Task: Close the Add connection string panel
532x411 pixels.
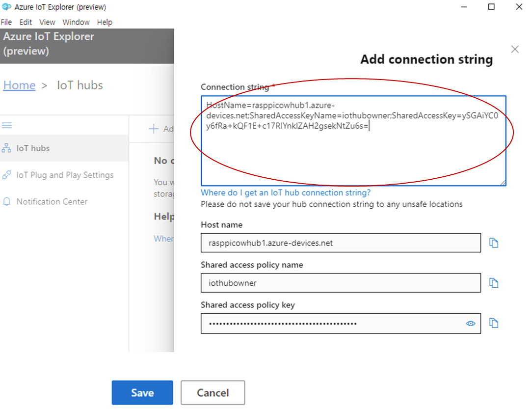Action: [x=515, y=49]
